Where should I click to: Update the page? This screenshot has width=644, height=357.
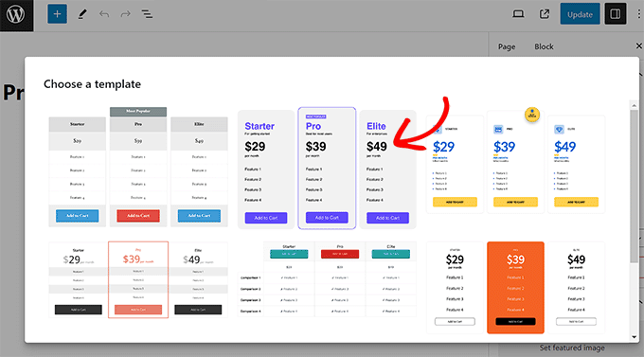click(x=580, y=14)
